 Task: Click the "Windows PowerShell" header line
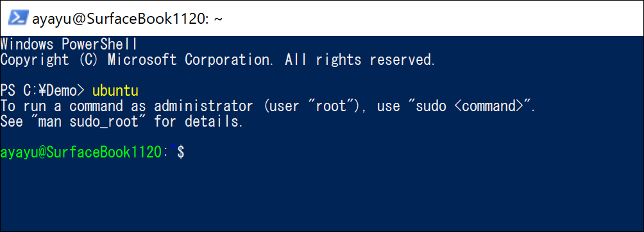(x=69, y=44)
